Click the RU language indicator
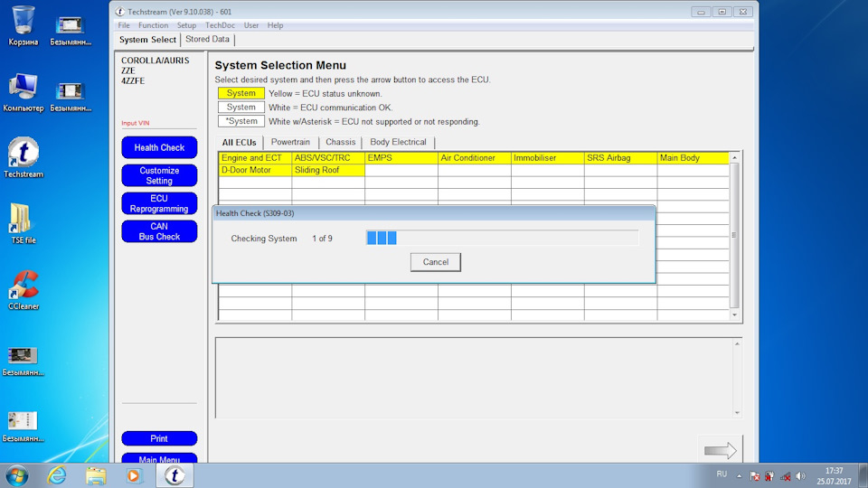Viewport: 868px width, 488px height. (x=722, y=474)
